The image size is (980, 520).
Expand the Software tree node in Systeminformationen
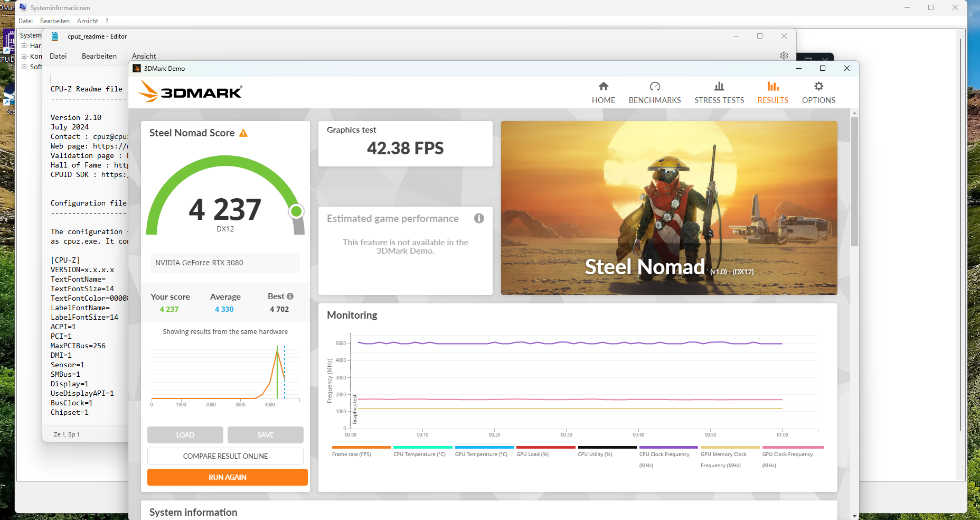tap(24, 67)
